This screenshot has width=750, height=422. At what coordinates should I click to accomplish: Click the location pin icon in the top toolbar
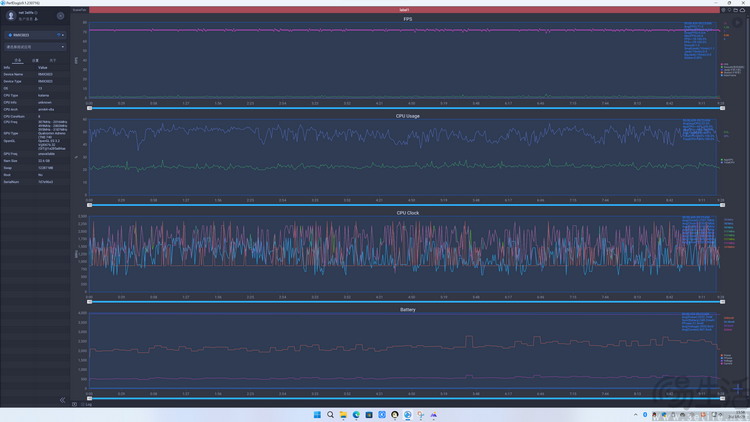click(729, 10)
